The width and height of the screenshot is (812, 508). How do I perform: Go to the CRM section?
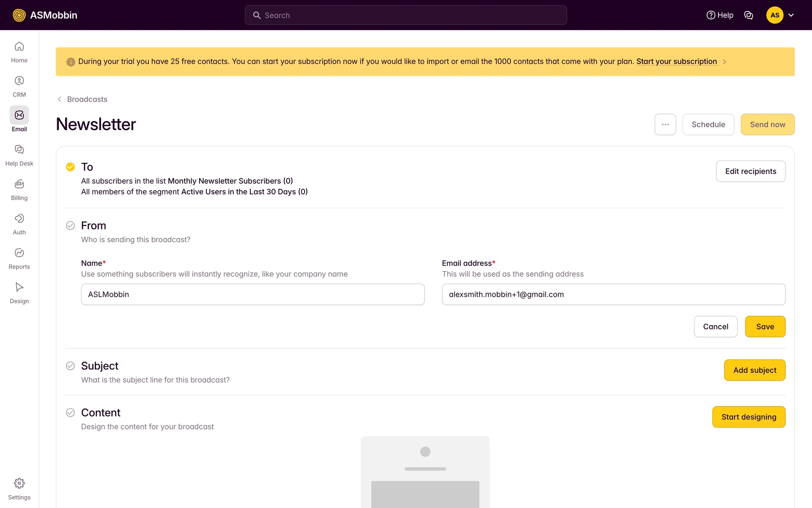pyautogui.click(x=19, y=81)
